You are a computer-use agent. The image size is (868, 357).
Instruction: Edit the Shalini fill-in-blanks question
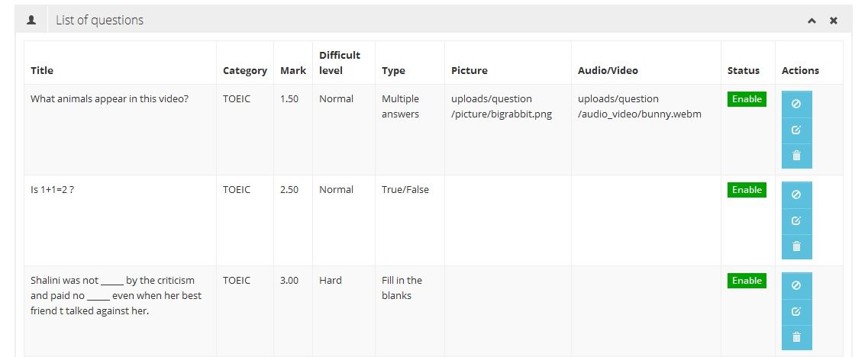point(796,311)
